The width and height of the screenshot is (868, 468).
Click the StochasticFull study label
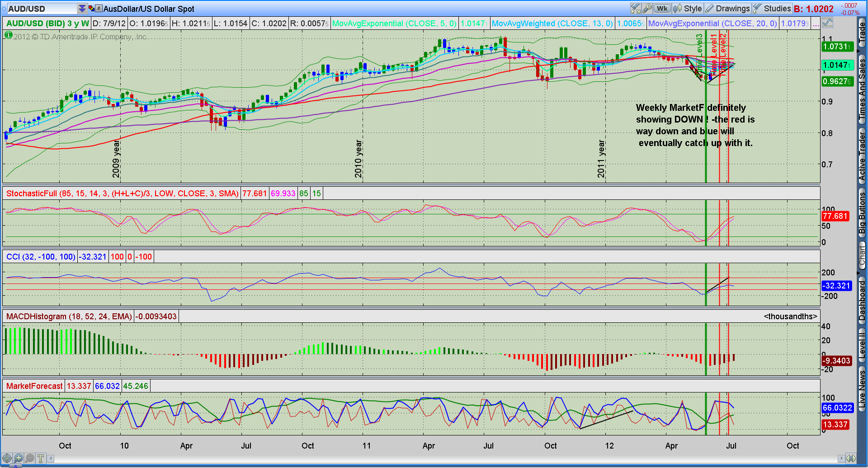(122, 194)
